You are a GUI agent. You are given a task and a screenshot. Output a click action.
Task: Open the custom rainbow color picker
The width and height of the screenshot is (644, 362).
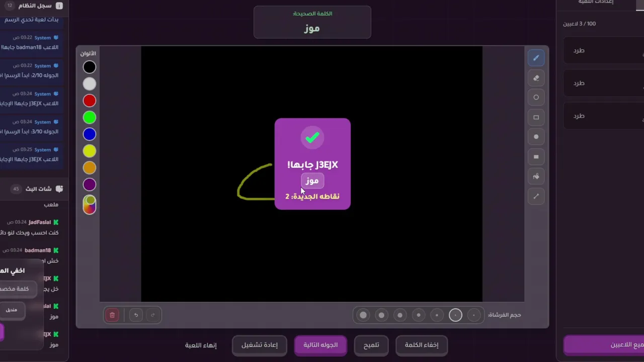90,205
